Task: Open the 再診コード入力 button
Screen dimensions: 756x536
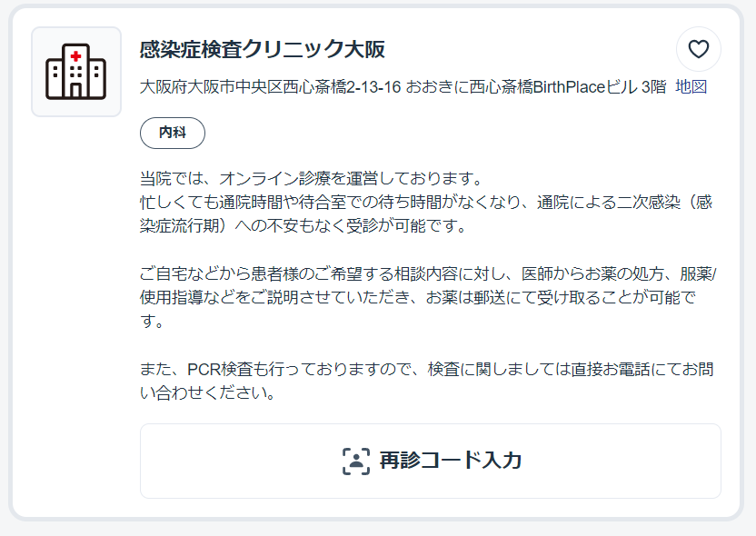Action: click(x=431, y=461)
